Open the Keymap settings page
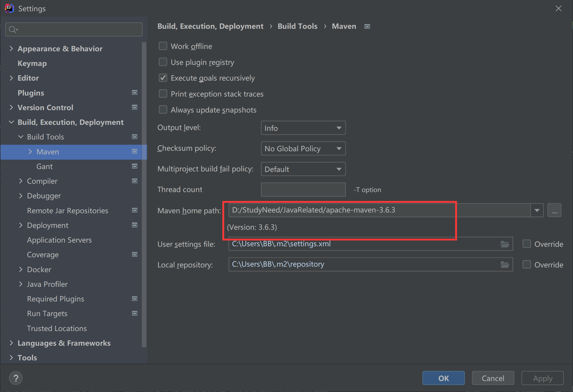 [x=32, y=63]
